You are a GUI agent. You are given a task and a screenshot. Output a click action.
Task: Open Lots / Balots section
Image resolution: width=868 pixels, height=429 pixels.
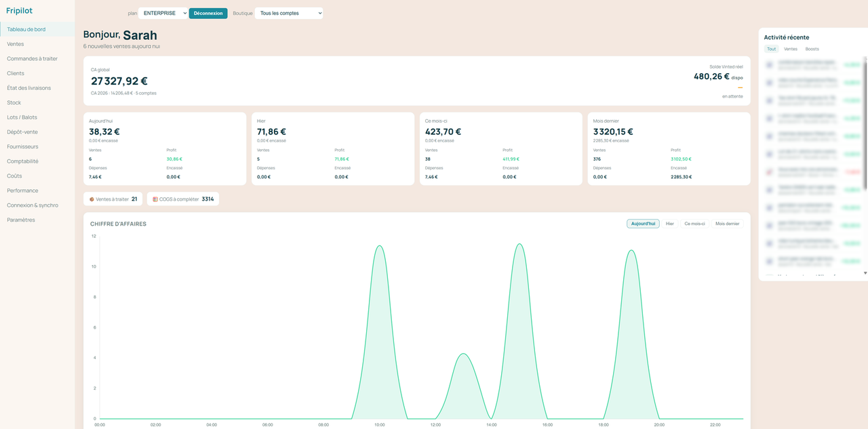[x=37, y=117]
